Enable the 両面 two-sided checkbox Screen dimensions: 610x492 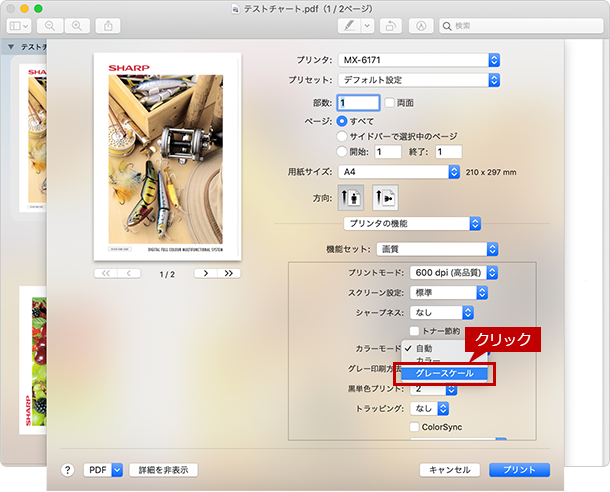(390, 102)
